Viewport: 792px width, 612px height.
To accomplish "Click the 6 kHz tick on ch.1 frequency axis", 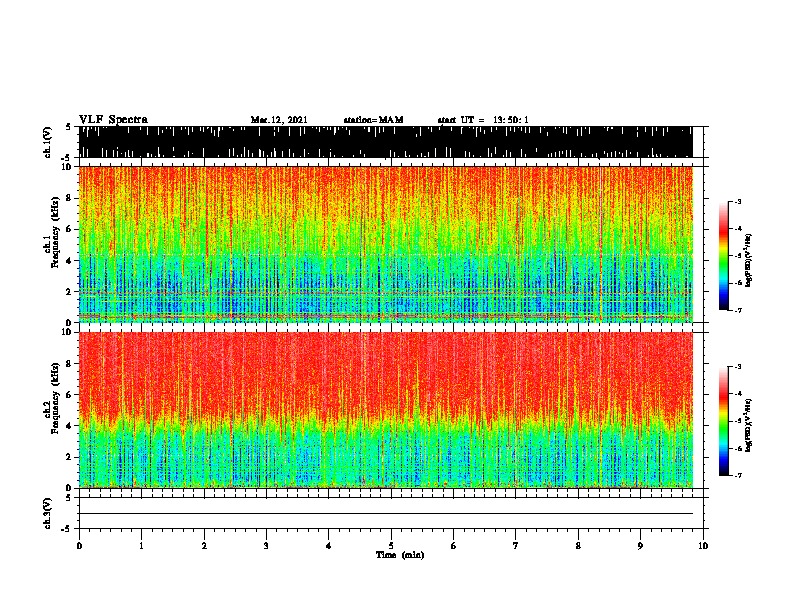I will [x=69, y=229].
